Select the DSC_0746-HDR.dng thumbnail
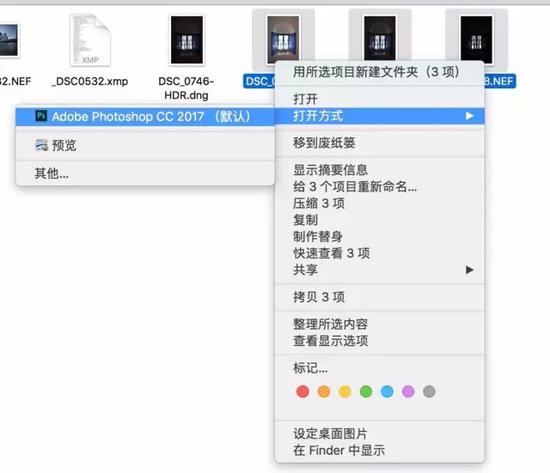This screenshot has width=550, height=473. (x=187, y=40)
